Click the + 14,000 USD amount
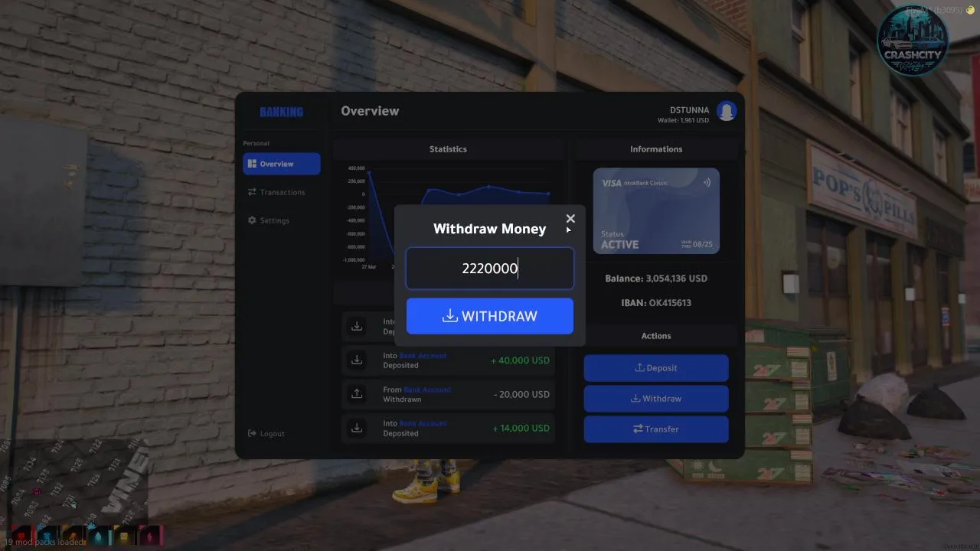The width and height of the screenshot is (980, 551). pyautogui.click(x=521, y=428)
